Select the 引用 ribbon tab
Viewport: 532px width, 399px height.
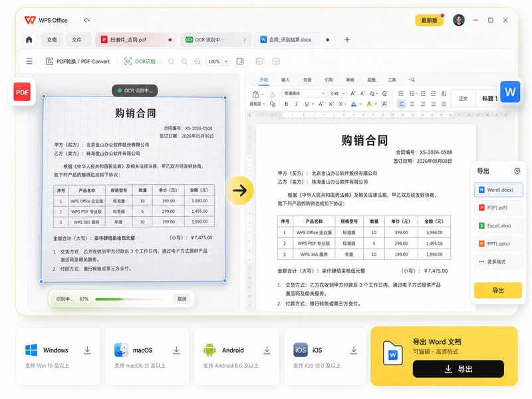click(x=329, y=80)
